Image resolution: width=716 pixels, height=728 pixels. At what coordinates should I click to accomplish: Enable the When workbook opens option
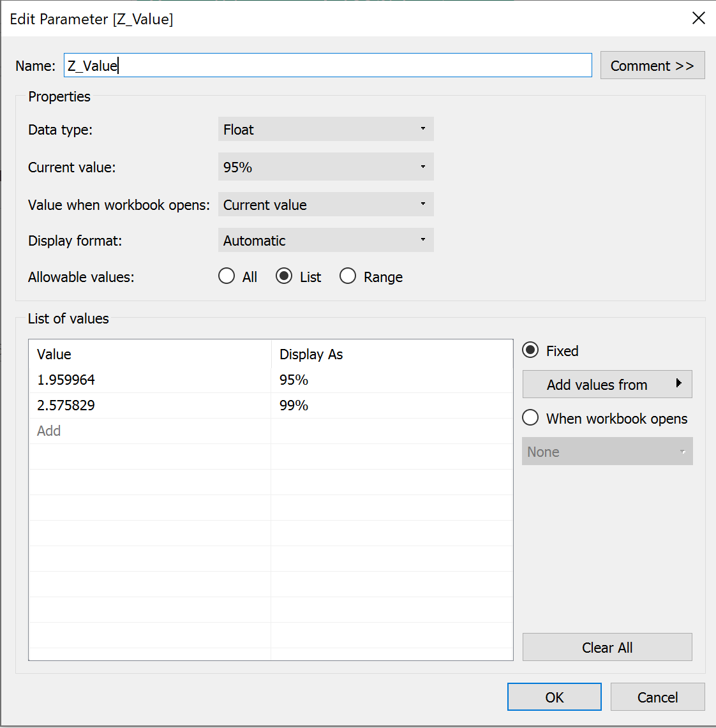tap(530, 418)
